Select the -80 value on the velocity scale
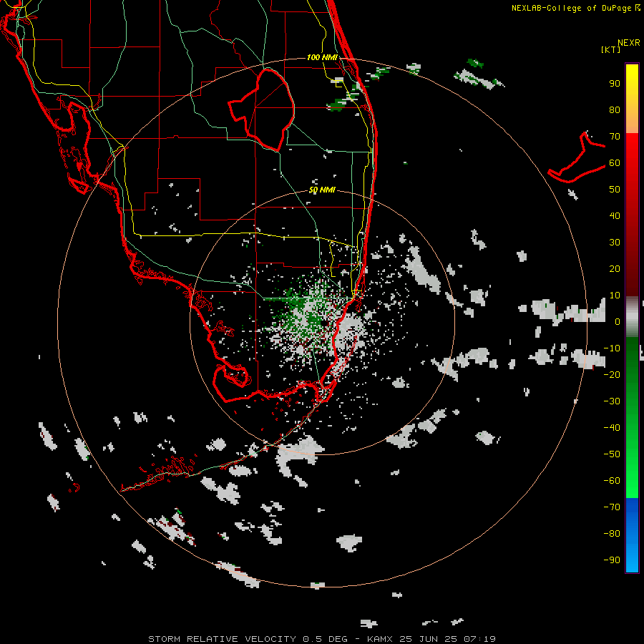 click(612, 534)
